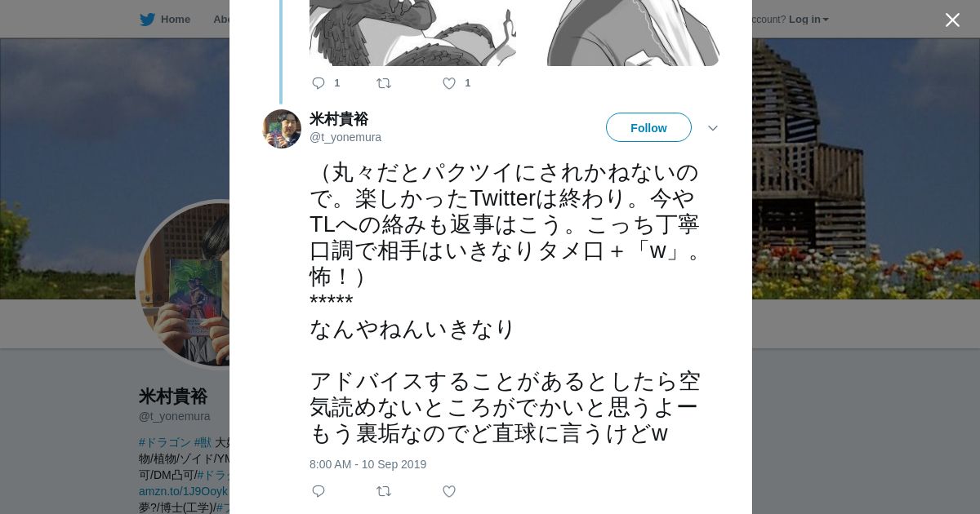Follow 米村貴裕 from the tweet header
This screenshot has width=980, height=514.
648,128
